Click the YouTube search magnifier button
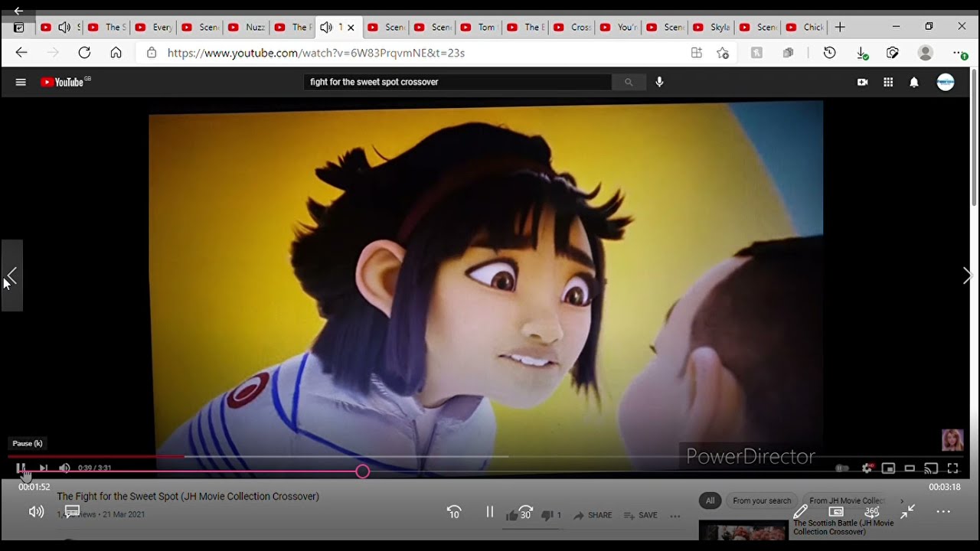The width and height of the screenshot is (980, 551). pos(629,82)
